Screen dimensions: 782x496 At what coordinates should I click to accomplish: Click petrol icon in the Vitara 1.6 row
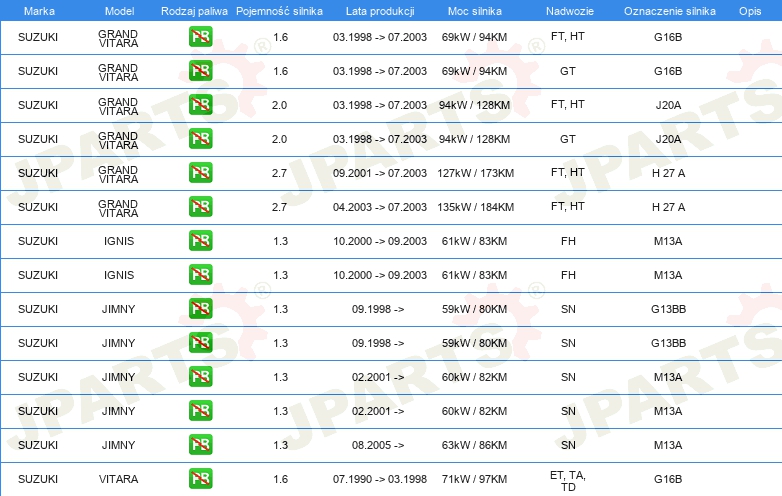pyautogui.click(x=200, y=479)
